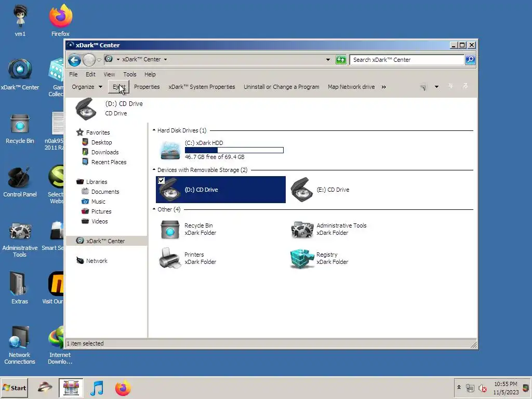Image resolution: width=532 pixels, height=399 pixels.
Task: Open the view options dropdown arrow
Action: click(x=436, y=87)
